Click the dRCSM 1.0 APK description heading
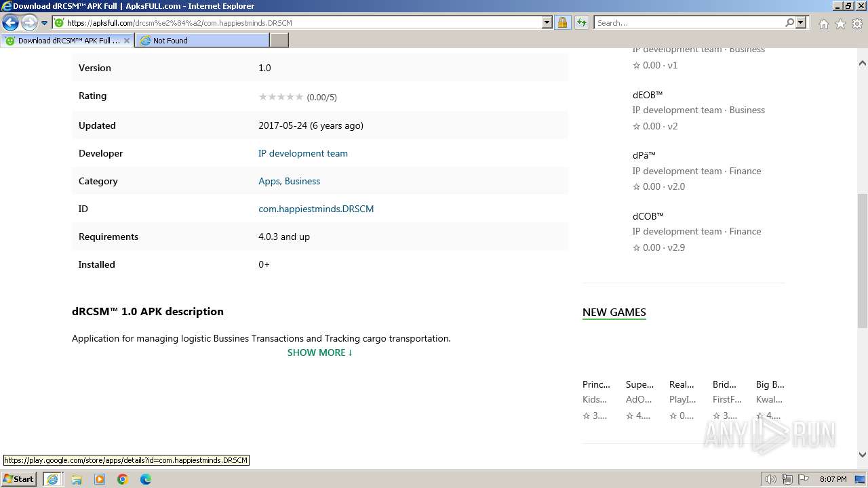 coord(148,312)
